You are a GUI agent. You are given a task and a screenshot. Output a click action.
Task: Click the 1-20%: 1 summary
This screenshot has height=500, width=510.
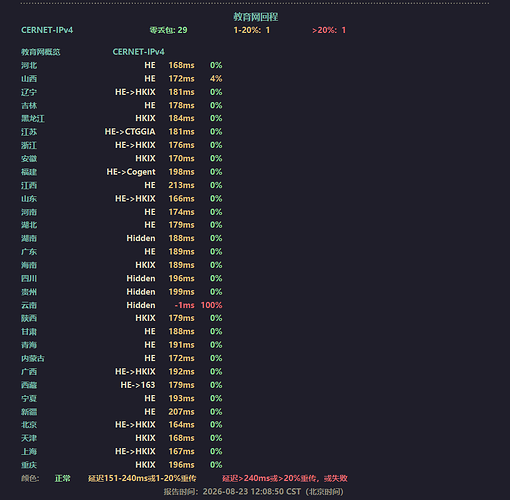pyautogui.click(x=252, y=30)
